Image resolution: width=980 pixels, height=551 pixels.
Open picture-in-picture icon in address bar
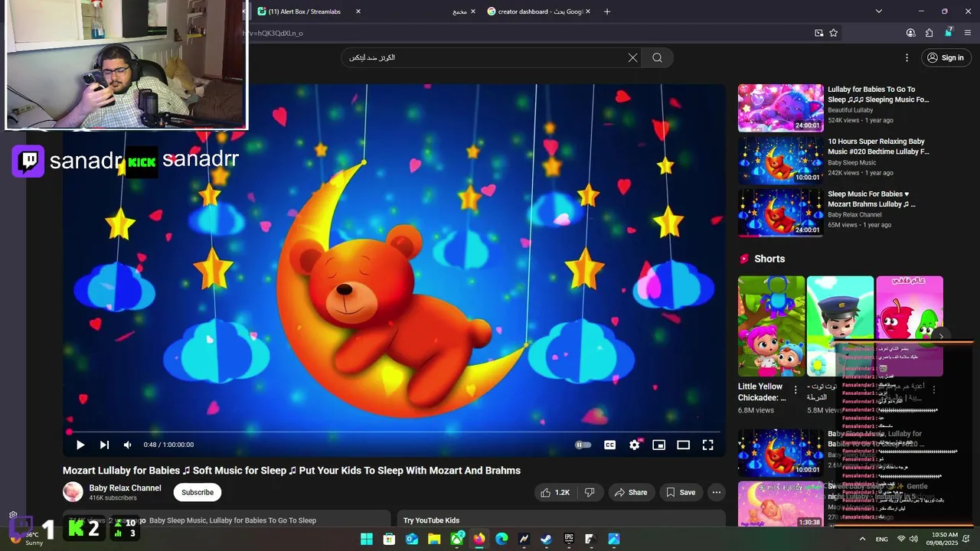tap(818, 33)
